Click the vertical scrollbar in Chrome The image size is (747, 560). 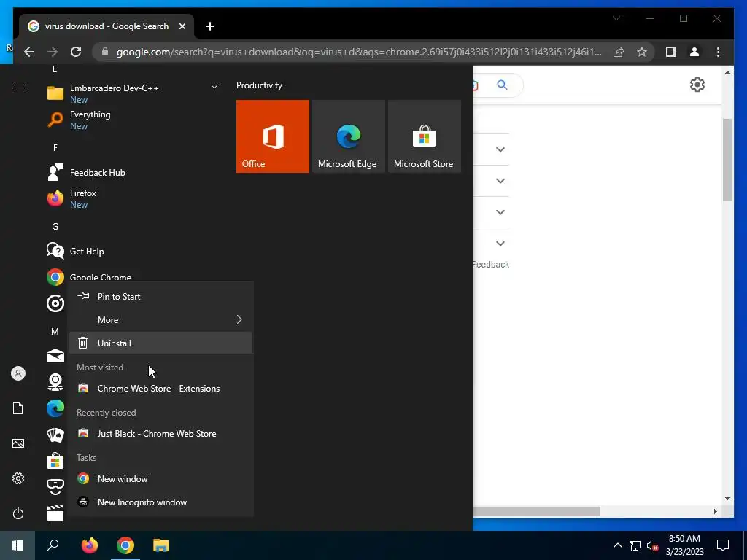[727, 160]
